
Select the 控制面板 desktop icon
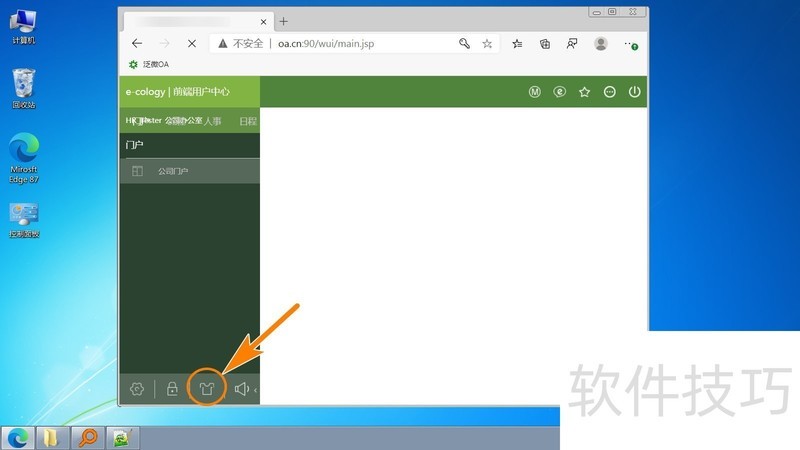pyautogui.click(x=23, y=220)
